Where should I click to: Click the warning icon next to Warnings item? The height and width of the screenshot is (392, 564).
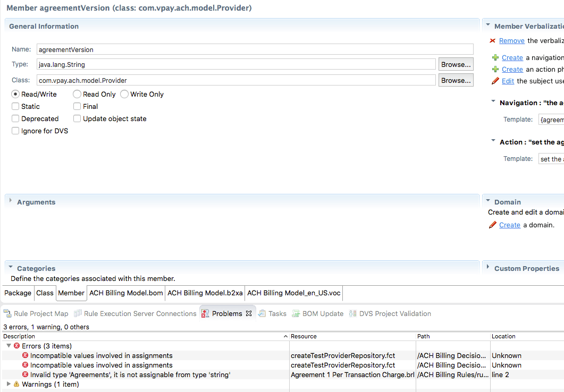click(17, 384)
